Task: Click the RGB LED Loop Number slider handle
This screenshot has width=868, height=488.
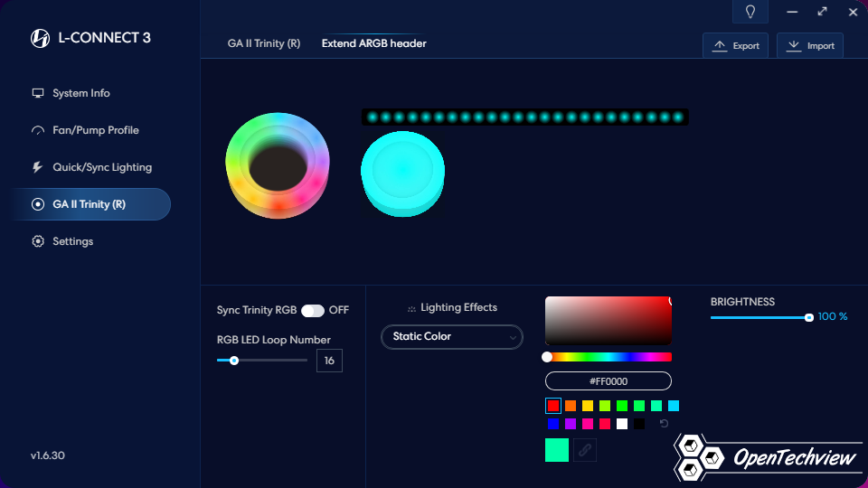Action: (x=234, y=361)
